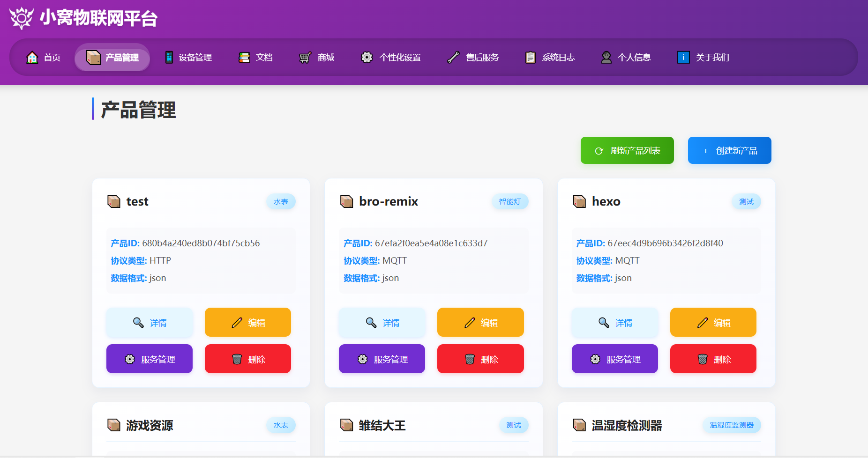View 详情 of test product
The width and height of the screenshot is (868, 458).
point(150,322)
